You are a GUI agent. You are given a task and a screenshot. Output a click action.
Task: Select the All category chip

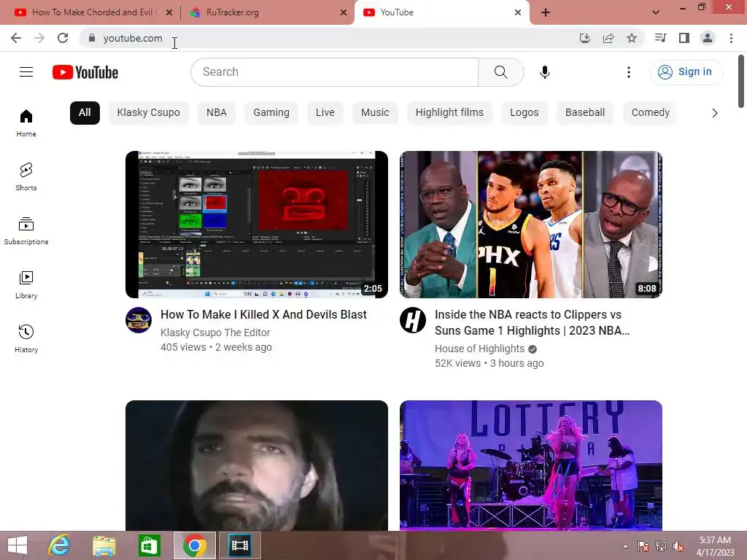click(x=85, y=113)
